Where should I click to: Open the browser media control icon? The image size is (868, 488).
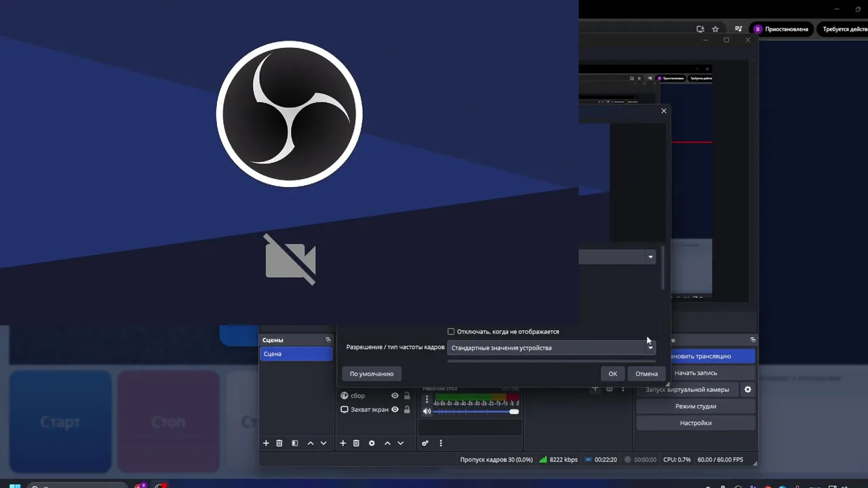738,29
